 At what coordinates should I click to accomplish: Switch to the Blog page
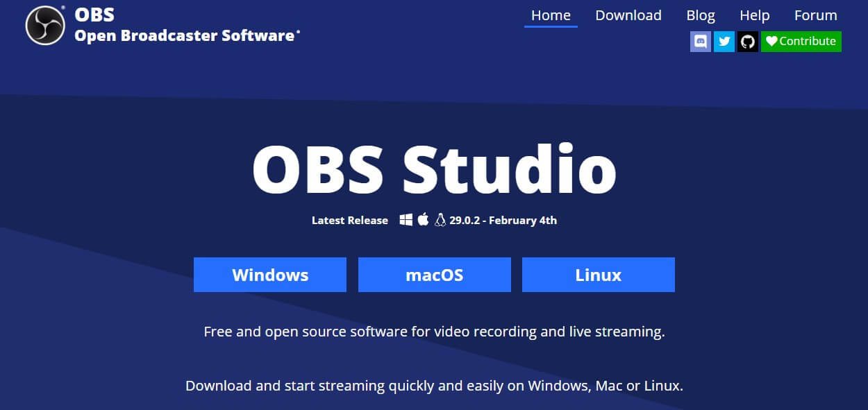pyautogui.click(x=701, y=15)
